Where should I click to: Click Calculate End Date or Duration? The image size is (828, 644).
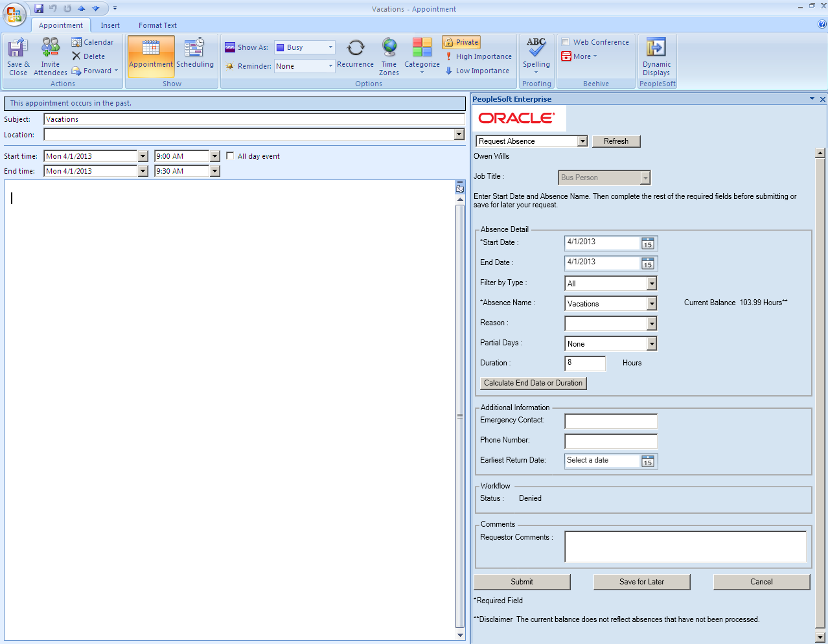[x=533, y=383]
